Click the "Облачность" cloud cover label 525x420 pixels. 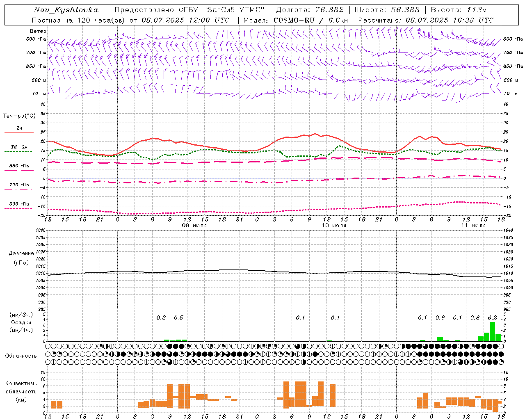click(21, 356)
